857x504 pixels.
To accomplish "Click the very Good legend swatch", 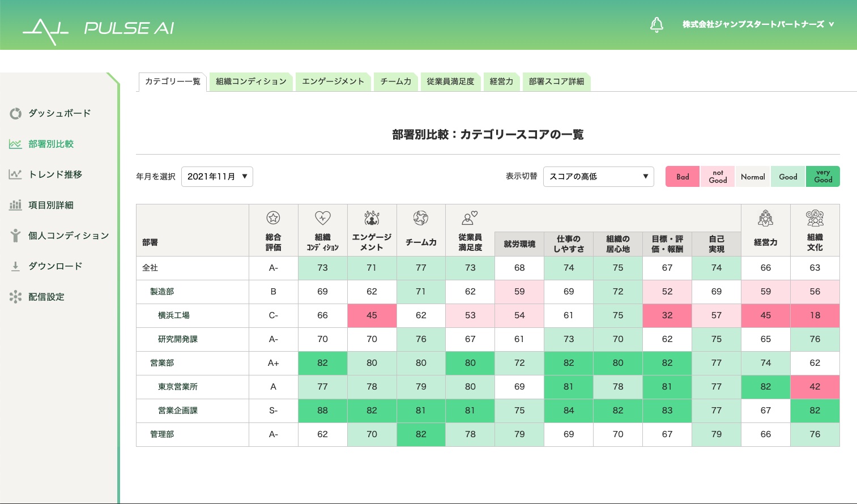I will tap(822, 177).
